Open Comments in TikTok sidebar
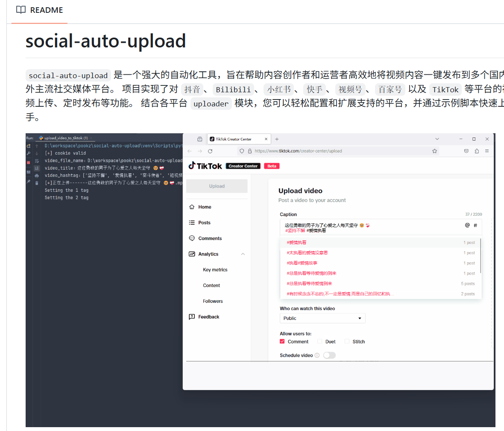The image size is (504, 431). click(x=210, y=238)
